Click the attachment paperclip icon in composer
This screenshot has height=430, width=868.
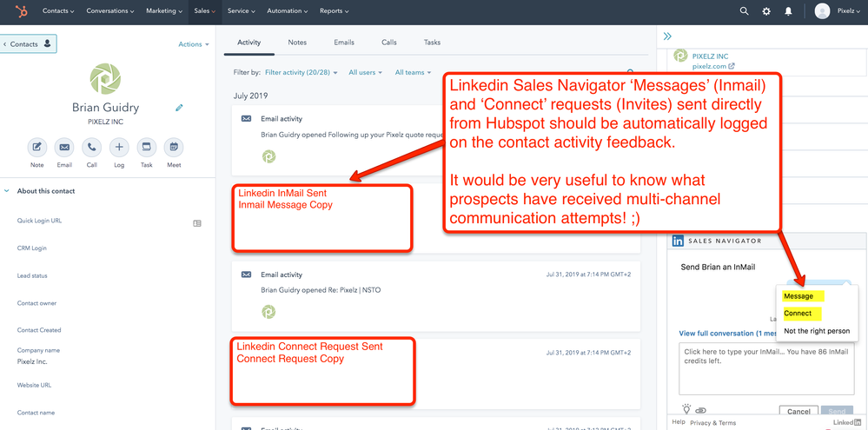701,411
